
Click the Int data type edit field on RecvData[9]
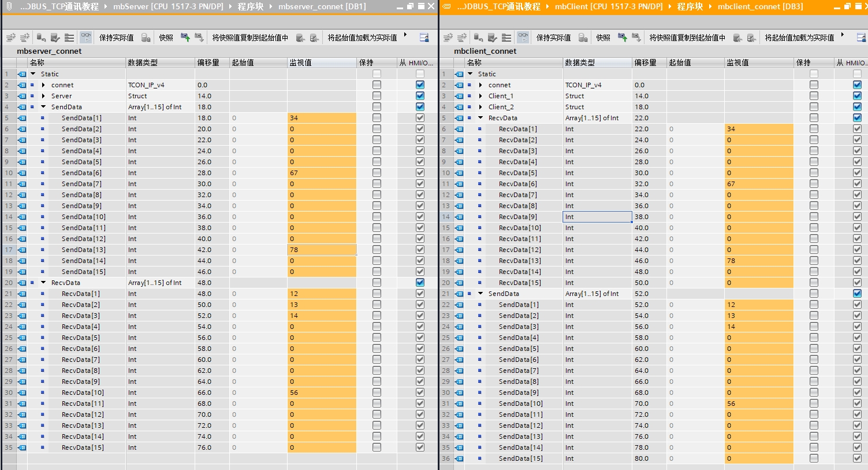pos(597,217)
